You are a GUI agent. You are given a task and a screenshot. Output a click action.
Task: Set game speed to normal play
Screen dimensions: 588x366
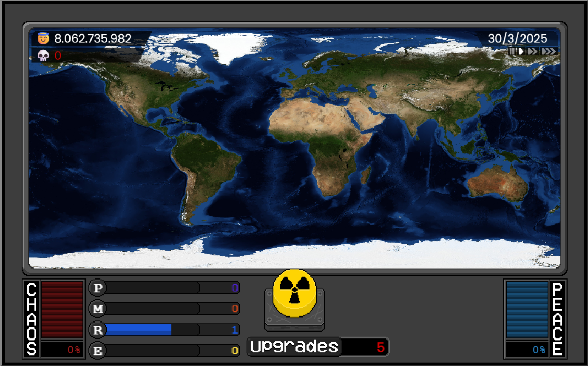click(521, 51)
